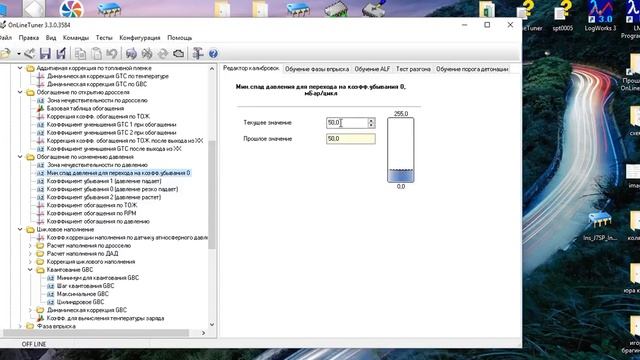This screenshot has height=360, width=640.
Task: Click the open file folder toolbar icon
Action: click(x=5, y=53)
